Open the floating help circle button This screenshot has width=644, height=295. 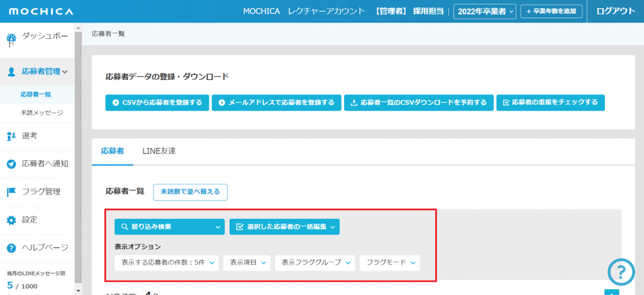pos(621,272)
